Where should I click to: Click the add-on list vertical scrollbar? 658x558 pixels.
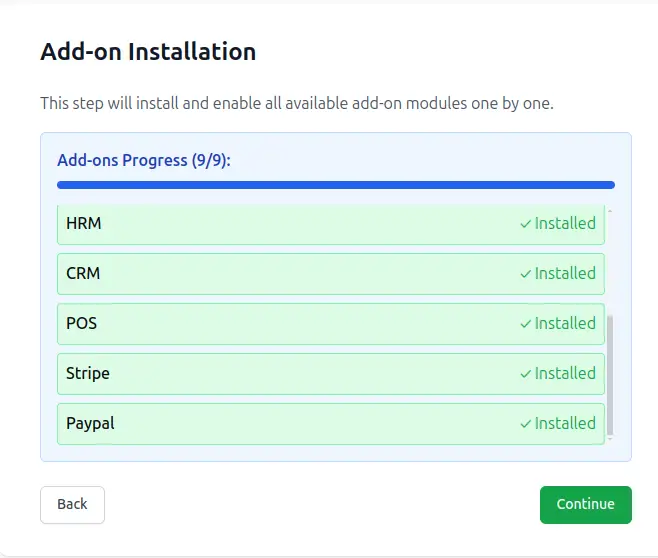[610, 375]
